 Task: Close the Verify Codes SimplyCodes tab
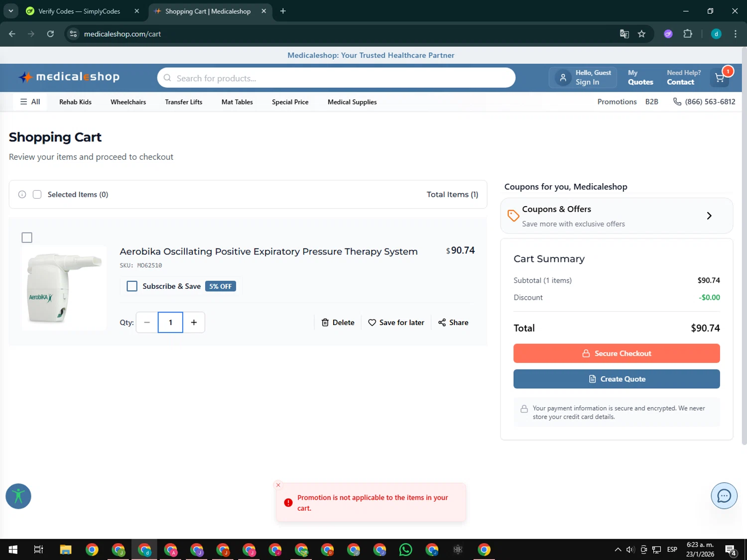pyautogui.click(x=137, y=11)
